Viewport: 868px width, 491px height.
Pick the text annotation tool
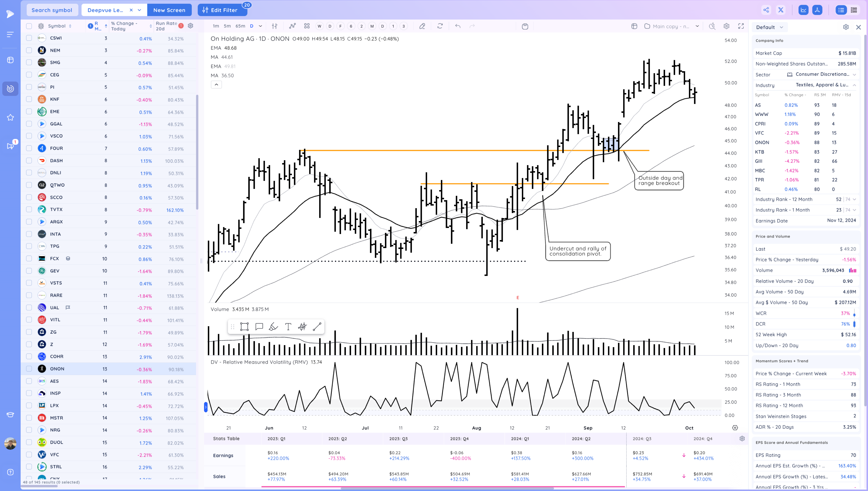point(288,326)
